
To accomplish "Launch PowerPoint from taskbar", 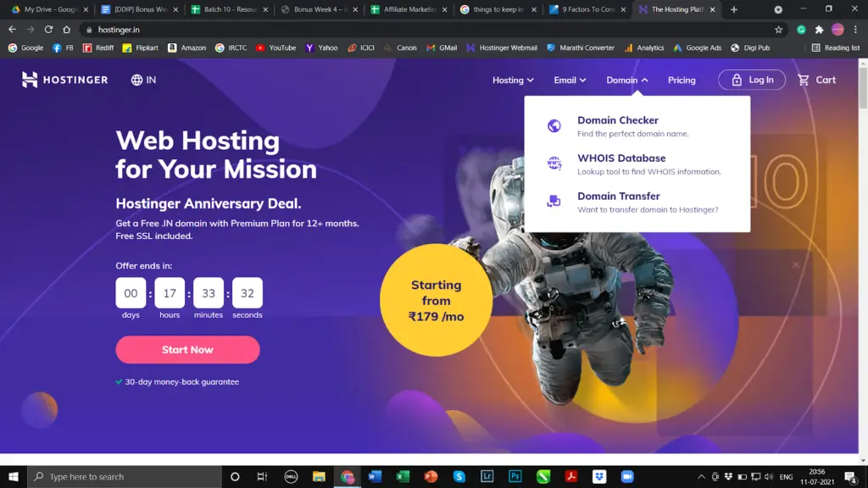I will [x=431, y=476].
